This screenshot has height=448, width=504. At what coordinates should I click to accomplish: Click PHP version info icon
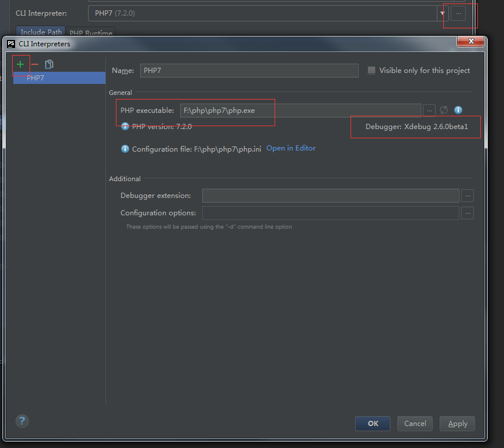point(125,126)
